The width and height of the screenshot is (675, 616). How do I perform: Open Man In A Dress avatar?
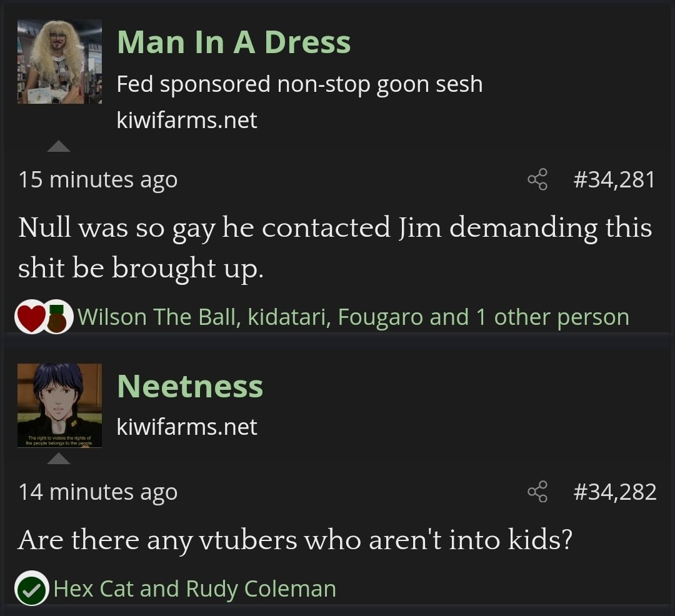(x=59, y=61)
